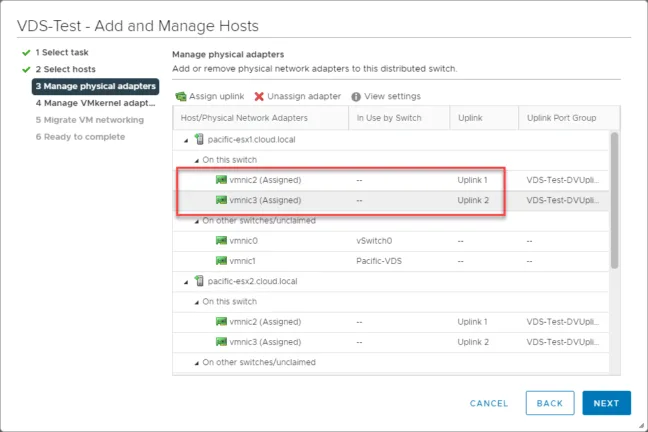Collapse 'On other switches/unclaimed' under esx1

(x=197, y=222)
